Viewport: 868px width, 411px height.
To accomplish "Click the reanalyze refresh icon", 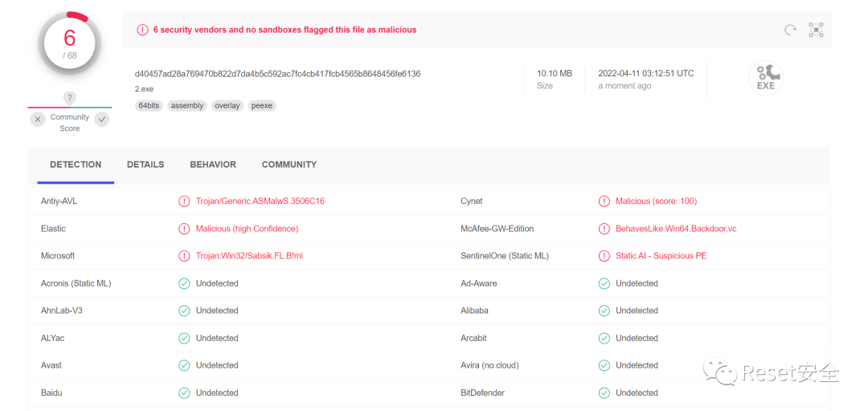I will [x=790, y=30].
